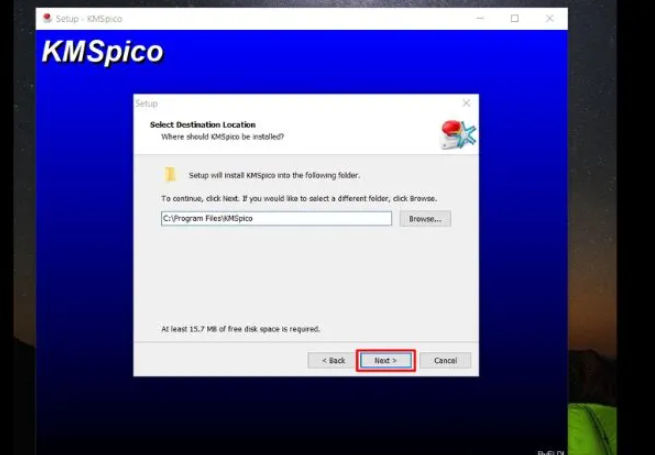Click the inner dialog's Setup title
This screenshot has width=655, height=455.
click(x=147, y=103)
